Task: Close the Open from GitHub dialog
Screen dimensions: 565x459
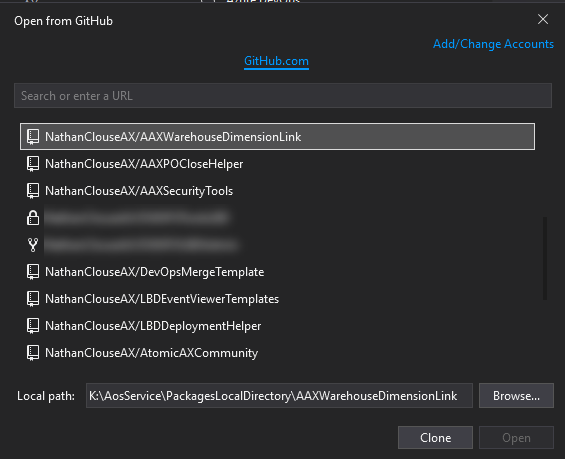Action: tap(543, 19)
